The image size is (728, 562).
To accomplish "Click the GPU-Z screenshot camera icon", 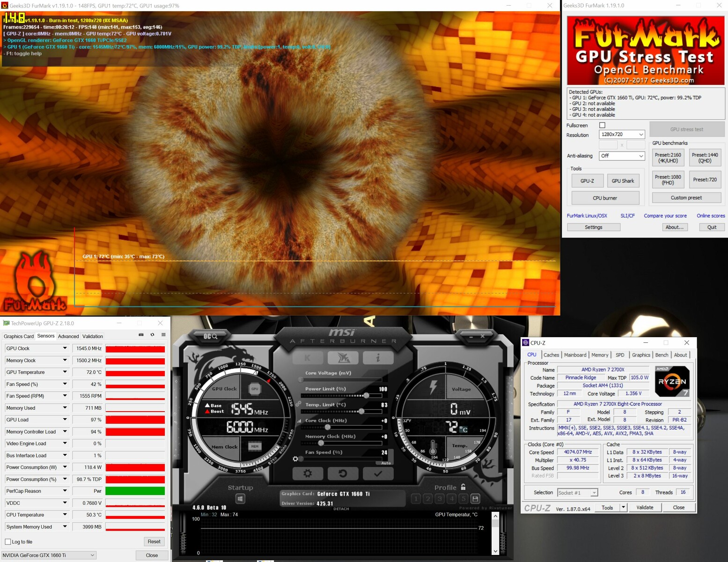I will [x=141, y=335].
